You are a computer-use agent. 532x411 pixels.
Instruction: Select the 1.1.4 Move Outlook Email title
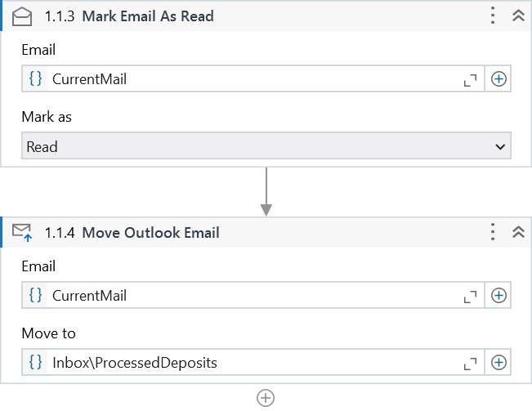[x=132, y=233]
